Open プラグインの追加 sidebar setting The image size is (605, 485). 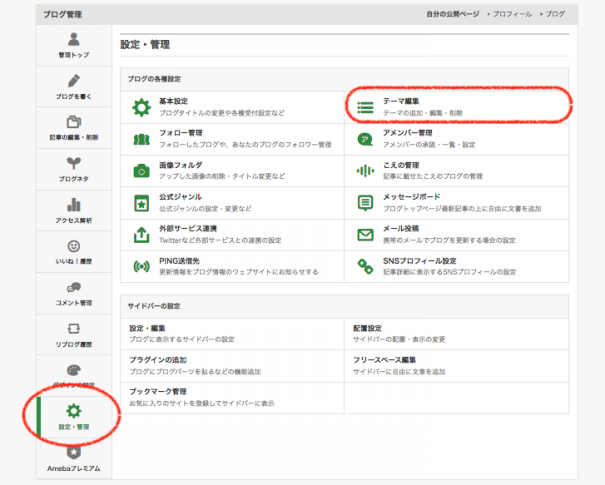pyautogui.click(x=158, y=358)
